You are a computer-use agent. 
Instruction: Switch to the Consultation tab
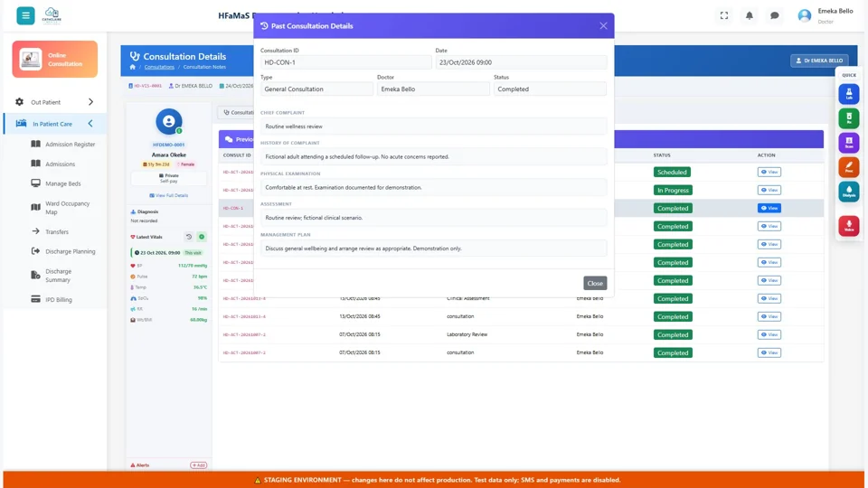point(237,112)
